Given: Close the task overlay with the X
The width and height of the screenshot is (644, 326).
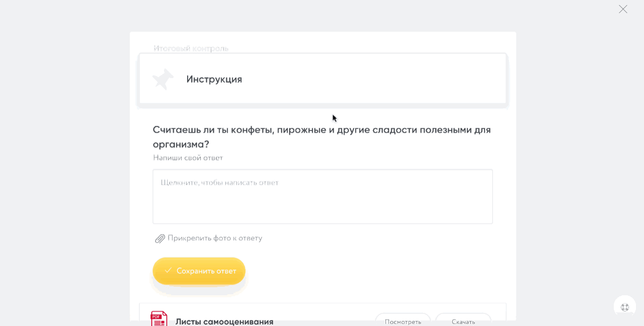Looking at the screenshot, I should (623, 9).
